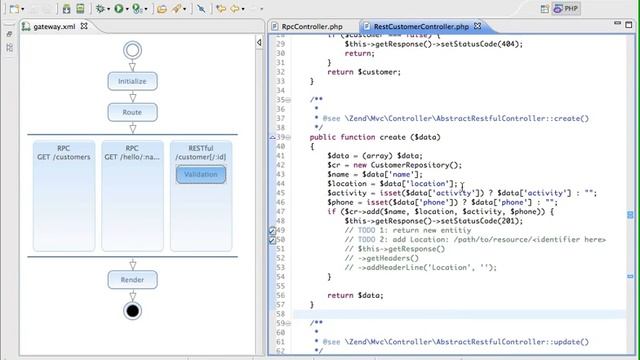Collapse comment fold at line 59
Image resolution: width=640 pixels, height=360 pixels.
tap(288, 324)
